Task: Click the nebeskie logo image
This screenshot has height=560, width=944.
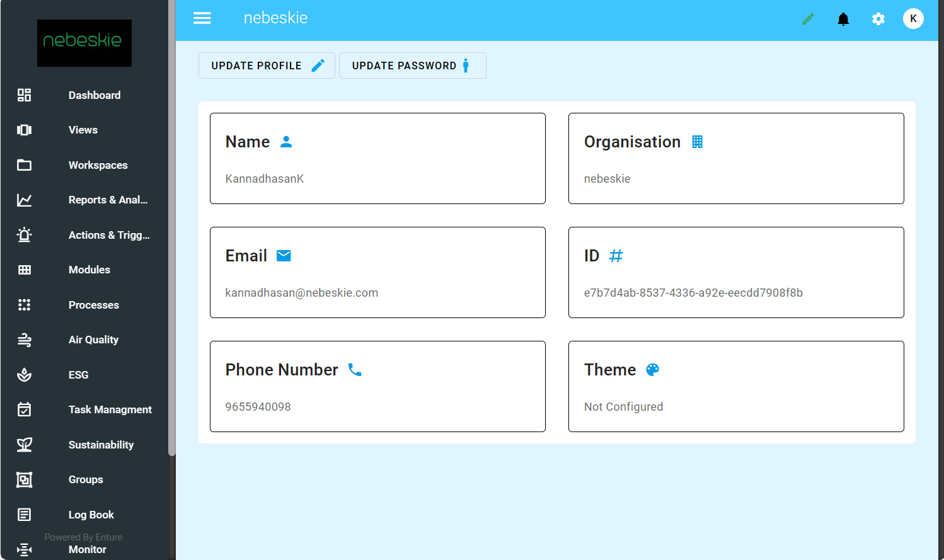Action: click(x=84, y=43)
